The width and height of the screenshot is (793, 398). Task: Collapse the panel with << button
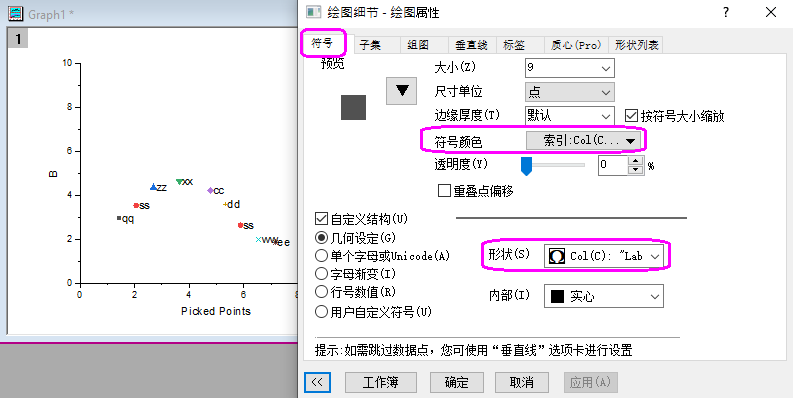point(318,382)
